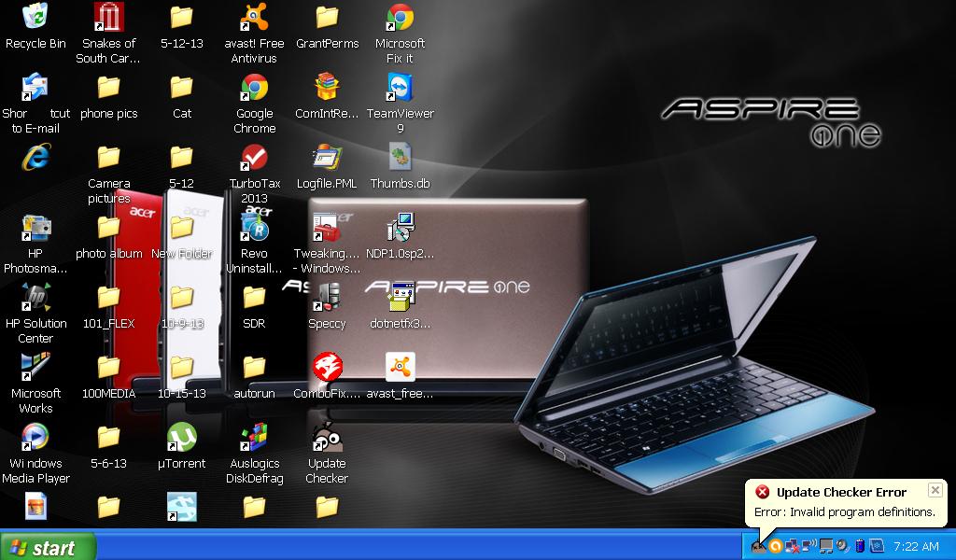Launch the Google Chrome shortcut
The height and width of the screenshot is (560, 956).
click(x=254, y=87)
